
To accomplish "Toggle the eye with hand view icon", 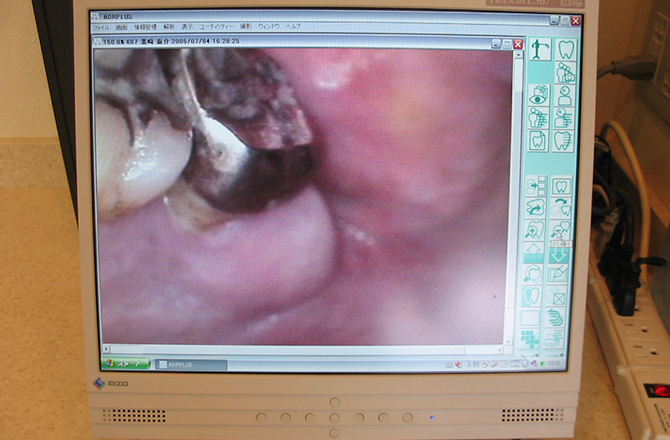I will click(540, 96).
